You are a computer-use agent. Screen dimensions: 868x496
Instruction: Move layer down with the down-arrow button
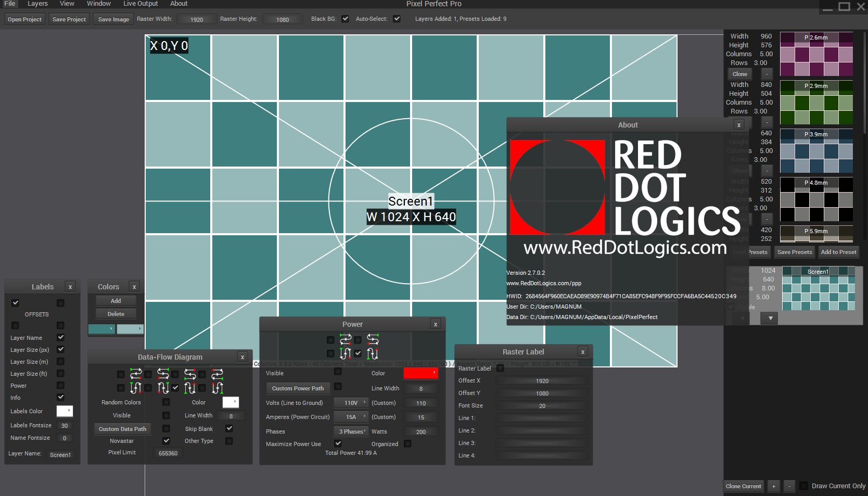coord(770,318)
